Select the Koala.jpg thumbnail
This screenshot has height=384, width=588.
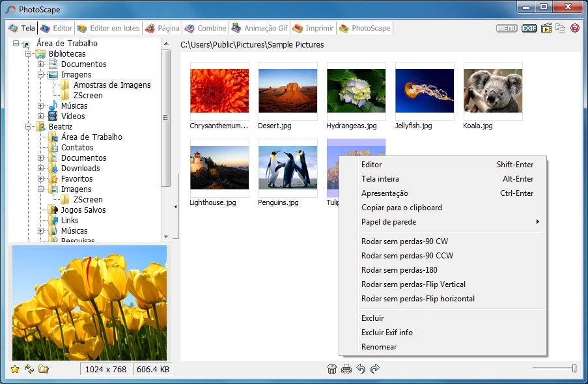[492, 92]
